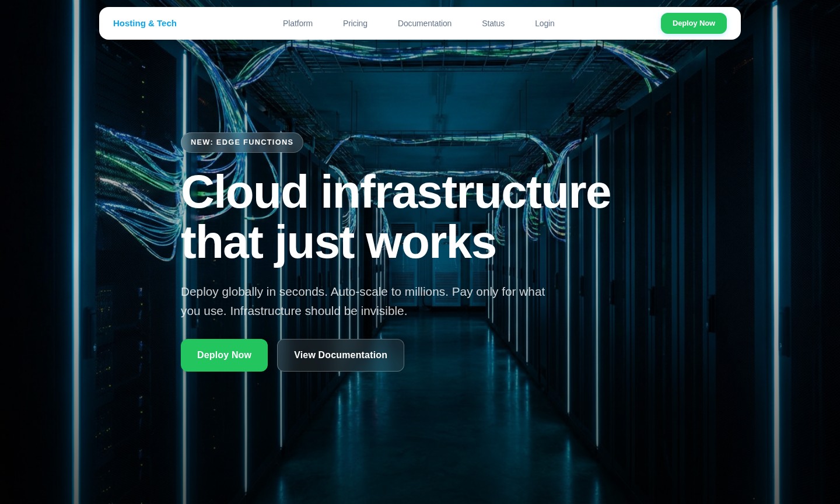Check the Status page link

click(493, 23)
